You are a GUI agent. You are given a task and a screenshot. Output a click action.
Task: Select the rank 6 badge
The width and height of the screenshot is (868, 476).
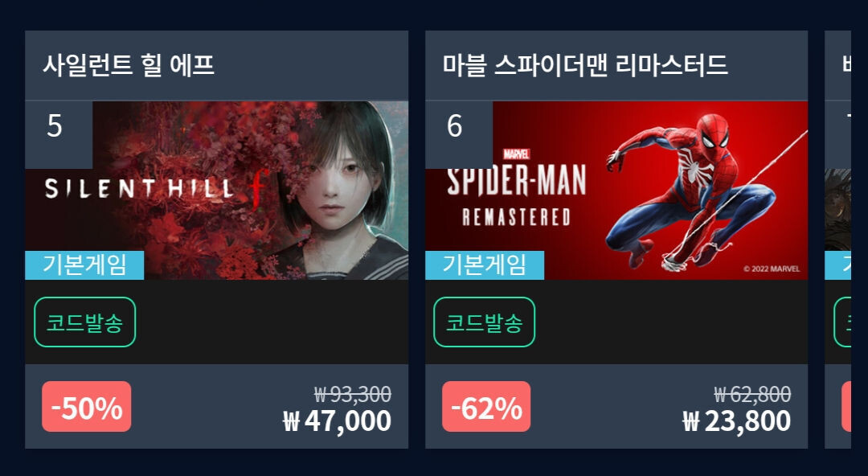(459, 134)
